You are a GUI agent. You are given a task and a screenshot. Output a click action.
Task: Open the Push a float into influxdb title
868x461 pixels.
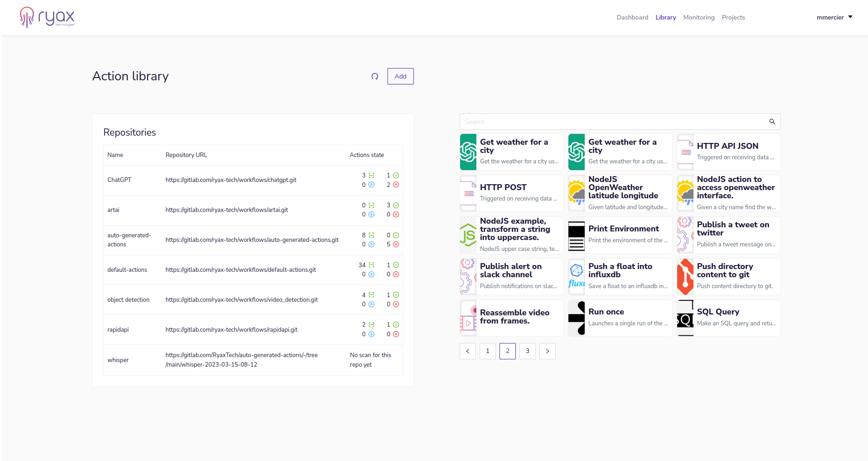click(620, 270)
